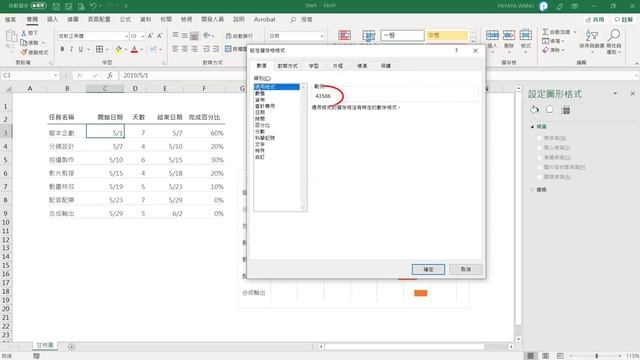Select the third fill radio option
Screen dimensions: 640x360
click(x=540, y=157)
